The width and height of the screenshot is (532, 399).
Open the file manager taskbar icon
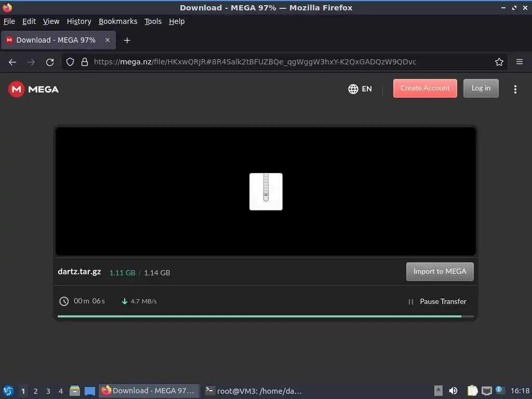pos(75,391)
